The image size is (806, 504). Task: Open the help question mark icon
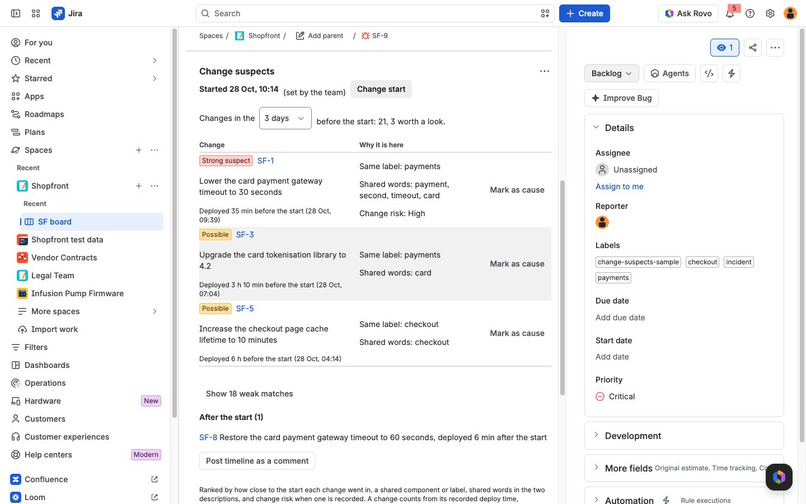click(750, 13)
